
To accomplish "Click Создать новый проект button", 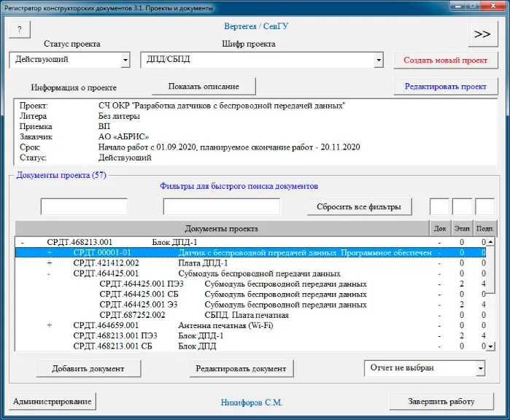I will pos(445,60).
